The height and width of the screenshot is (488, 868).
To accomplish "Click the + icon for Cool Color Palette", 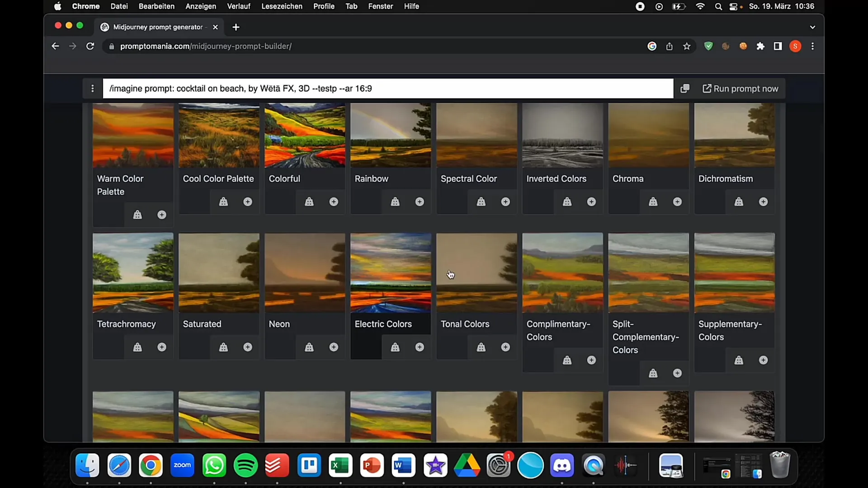I will [x=248, y=202].
